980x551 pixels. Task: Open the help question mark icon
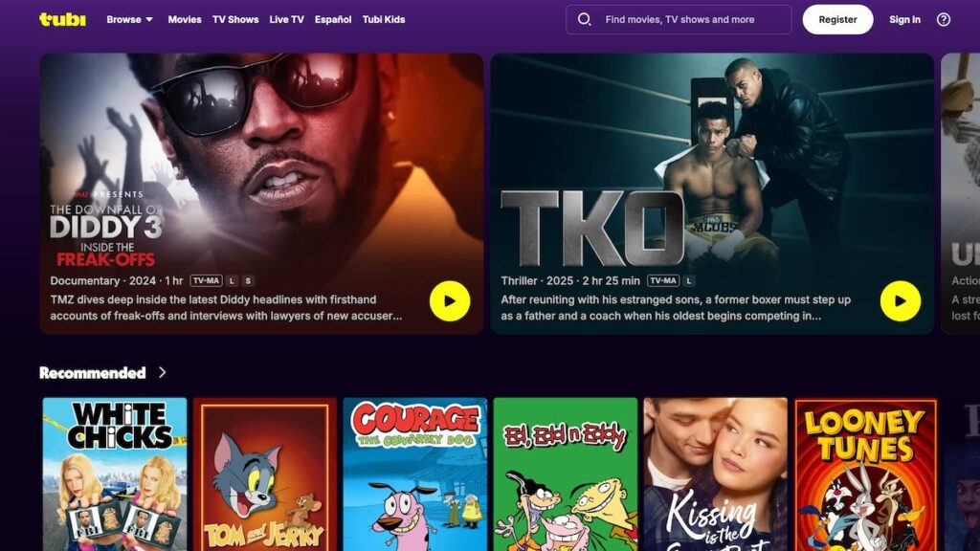click(x=943, y=19)
